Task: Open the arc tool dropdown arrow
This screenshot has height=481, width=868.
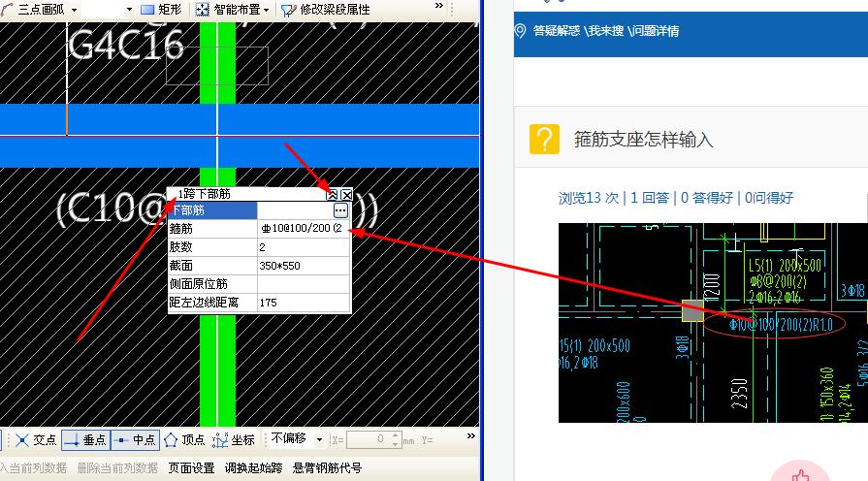Action: pos(74,10)
